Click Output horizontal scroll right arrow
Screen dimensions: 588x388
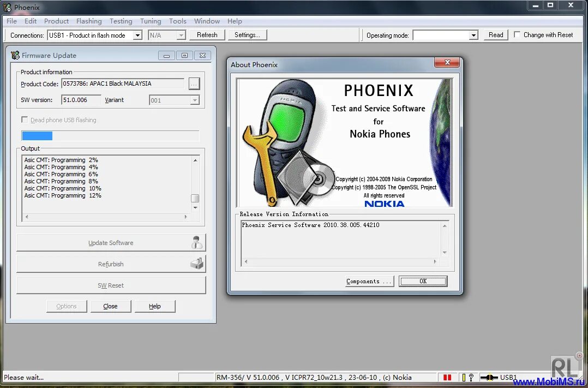(185, 217)
